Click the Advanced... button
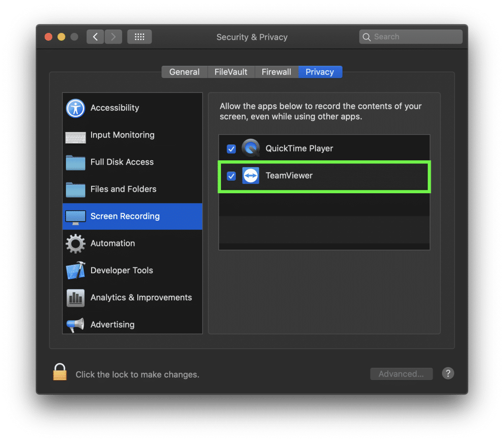This screenshot has height=442, width=504. pyautogui.click(x=401, y=374)
